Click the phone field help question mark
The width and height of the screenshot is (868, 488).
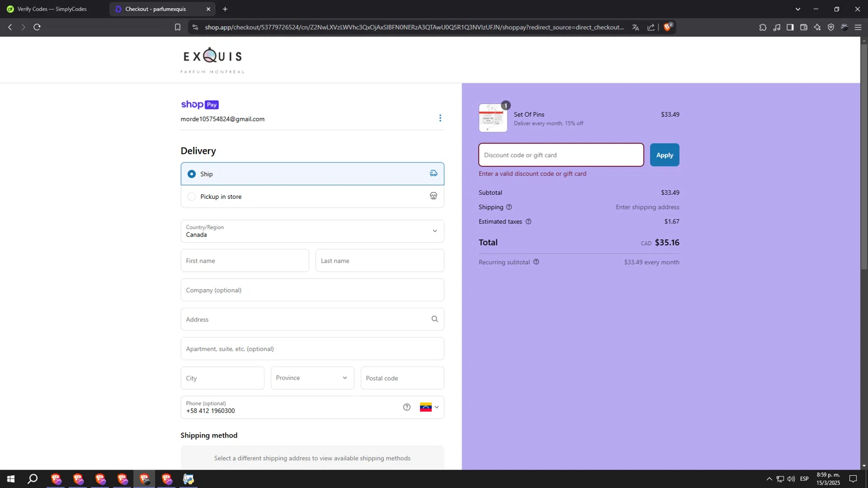coord(407,407)
